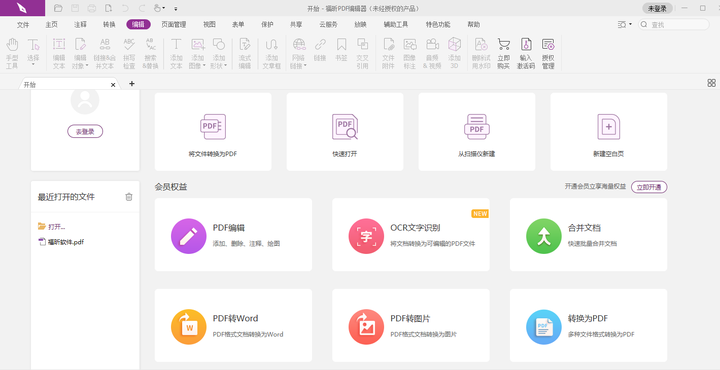The width and height of the screenshot is (720, 370).
Task: Click the 交叉引用 cross reference icon
Action: [363, 45]
